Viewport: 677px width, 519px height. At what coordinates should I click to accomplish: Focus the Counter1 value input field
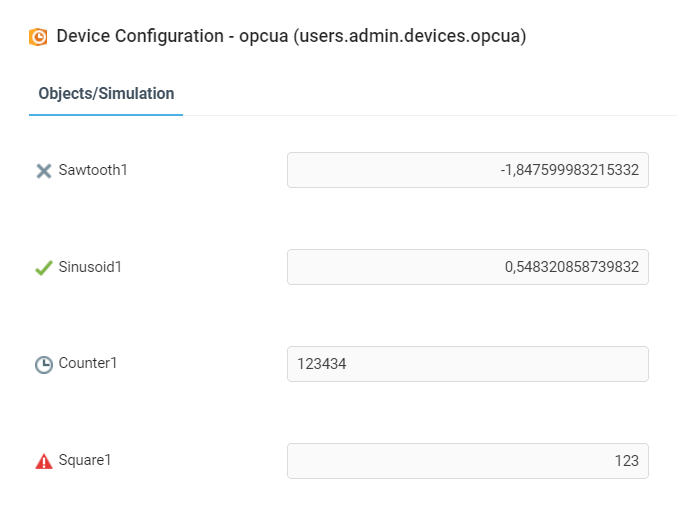[467, 364]
